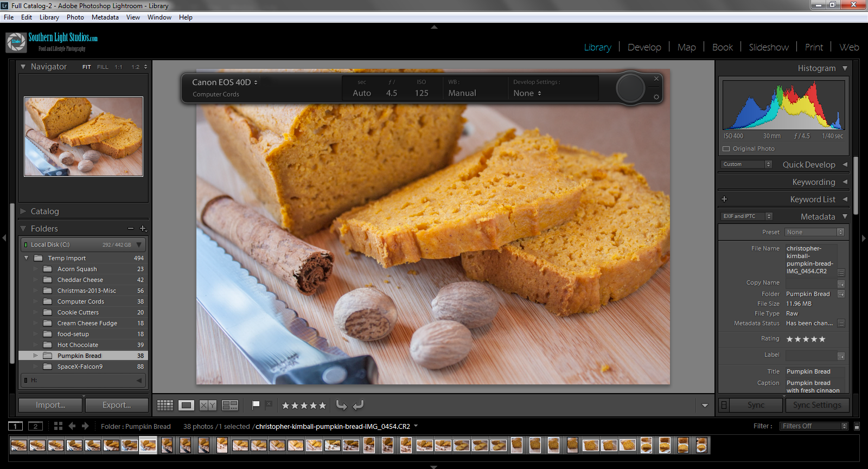Open Survey view icon in toolbar
Screen dimensions: 868x469
[x=230, y=405]
